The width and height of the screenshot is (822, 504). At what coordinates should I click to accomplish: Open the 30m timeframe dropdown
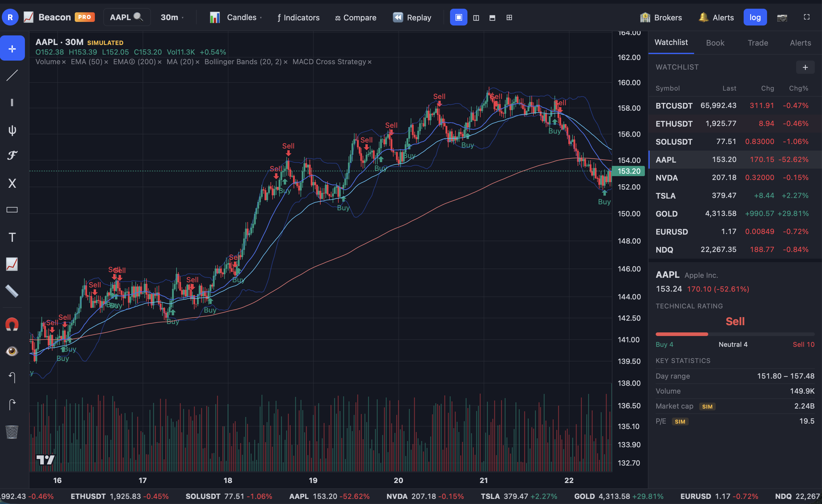[x=172, y=17]
